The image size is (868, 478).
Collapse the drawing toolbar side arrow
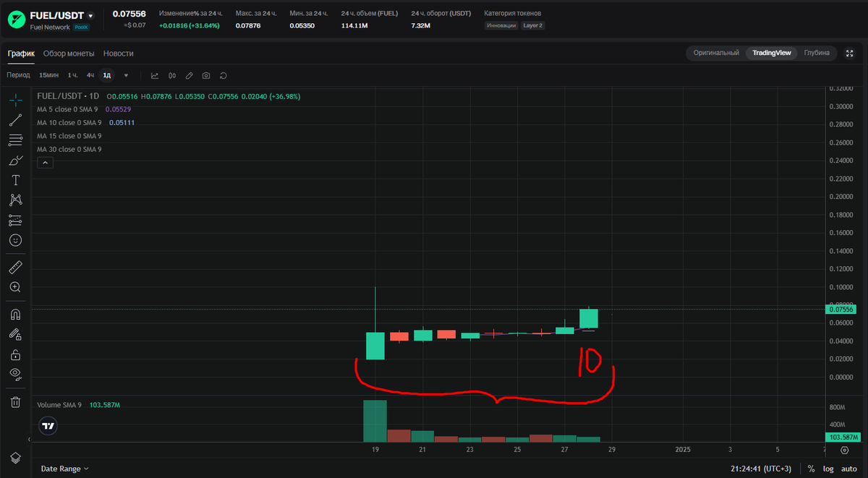pyautogui.click(x=29, y=439)
